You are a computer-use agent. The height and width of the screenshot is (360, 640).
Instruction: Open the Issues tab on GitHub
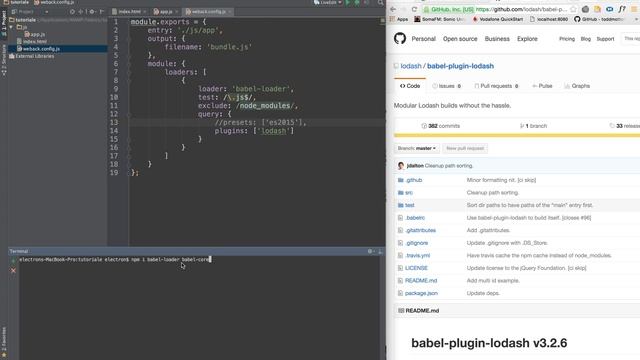(447, 86)
